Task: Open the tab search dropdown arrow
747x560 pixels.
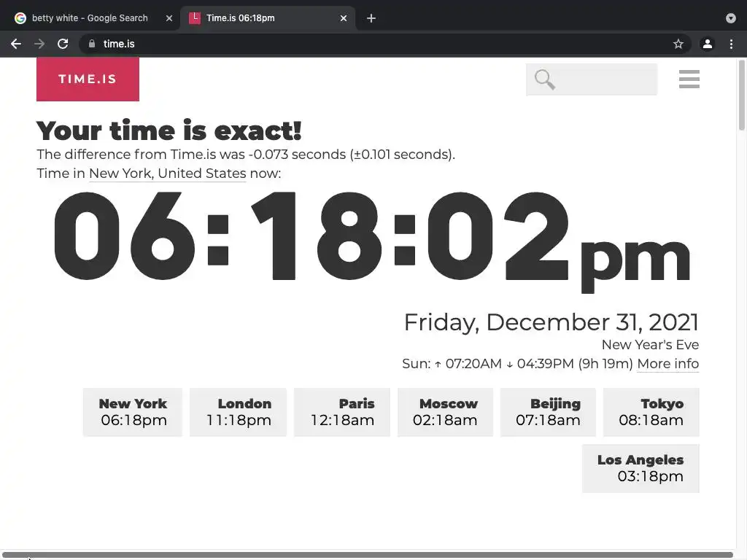Action: point(731,18)
